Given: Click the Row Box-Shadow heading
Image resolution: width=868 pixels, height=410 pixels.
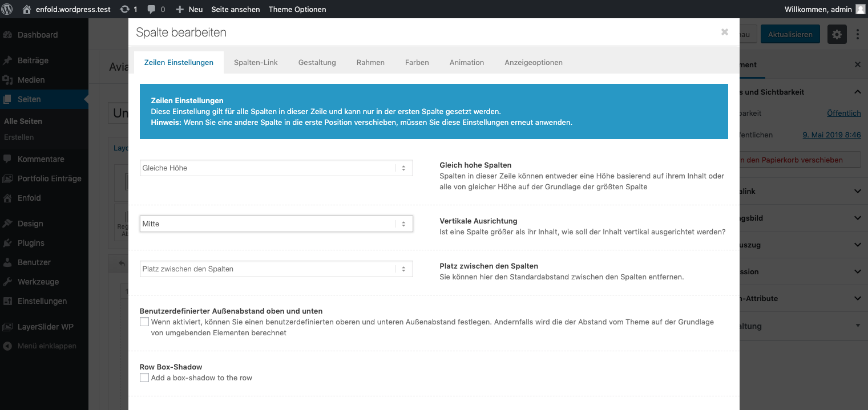Looking at the screenshot, I should pos(171,367).
